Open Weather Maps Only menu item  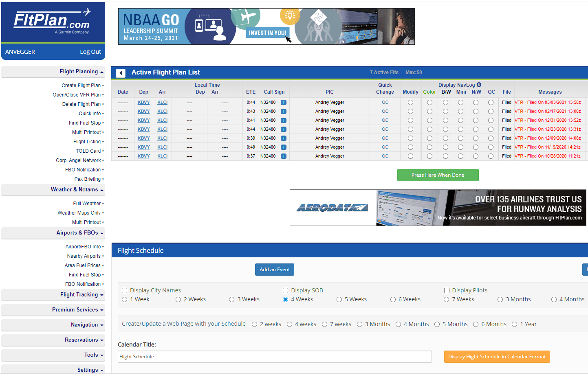(x=79, y=213)
